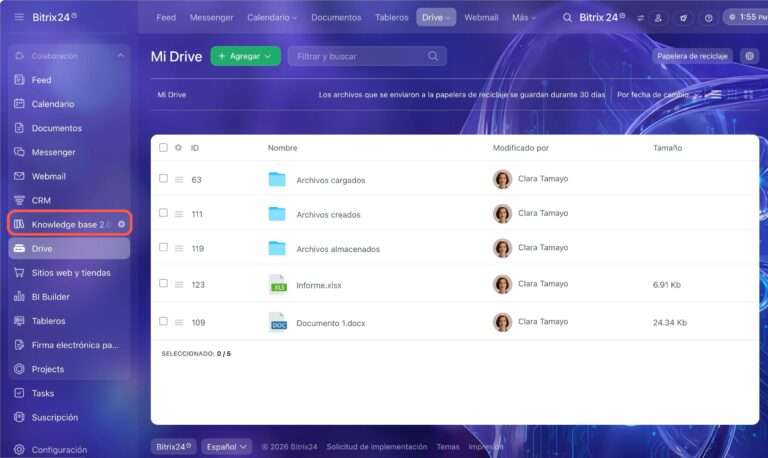The width and height of the screenshot is (768, 458).
Task: Open Feed in the left sidebar
Action: point(69,80)
